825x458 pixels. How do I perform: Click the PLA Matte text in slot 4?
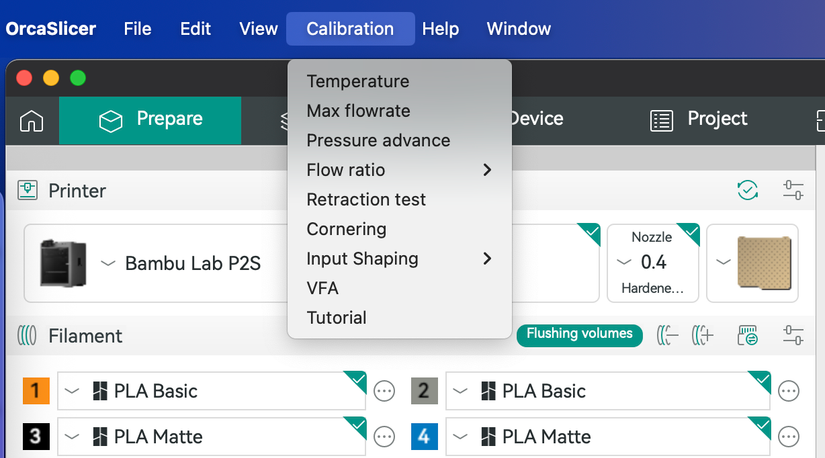(547, 436)
